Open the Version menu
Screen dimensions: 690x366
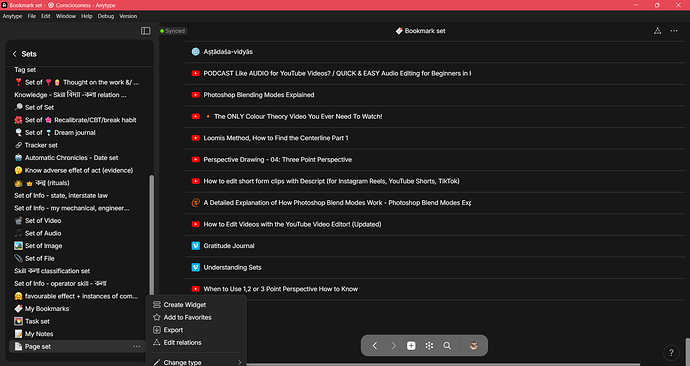(128, 16)
